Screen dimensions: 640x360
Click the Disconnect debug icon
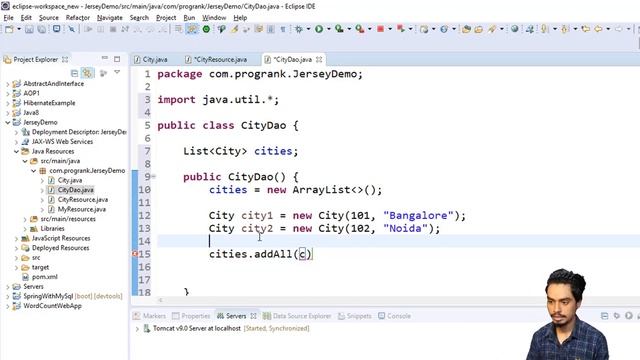point(125,29)
